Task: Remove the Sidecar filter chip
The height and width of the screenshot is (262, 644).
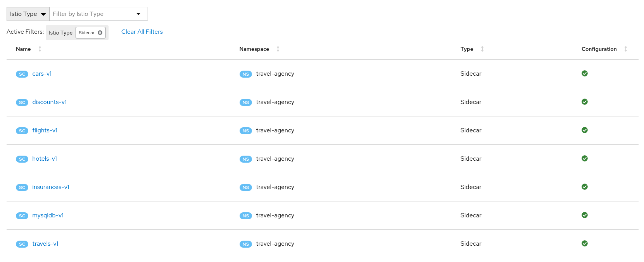Action: 100,33
